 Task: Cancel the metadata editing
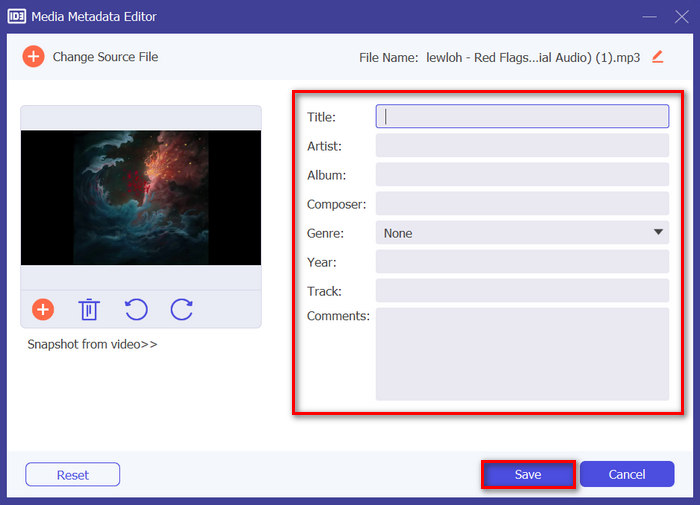tap(627, 474)
